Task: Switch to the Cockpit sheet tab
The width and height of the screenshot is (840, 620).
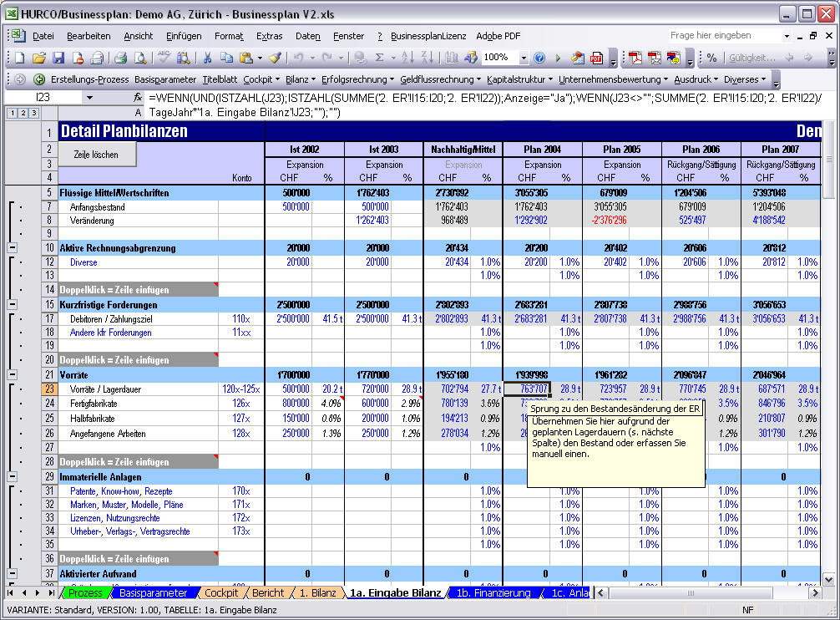Action: (220, 593)
